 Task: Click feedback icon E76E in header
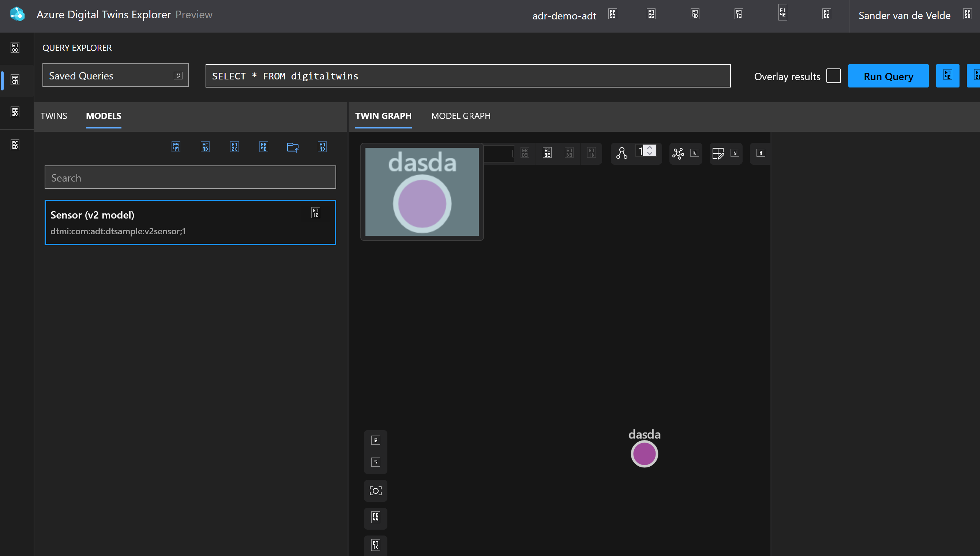(827, 14)
